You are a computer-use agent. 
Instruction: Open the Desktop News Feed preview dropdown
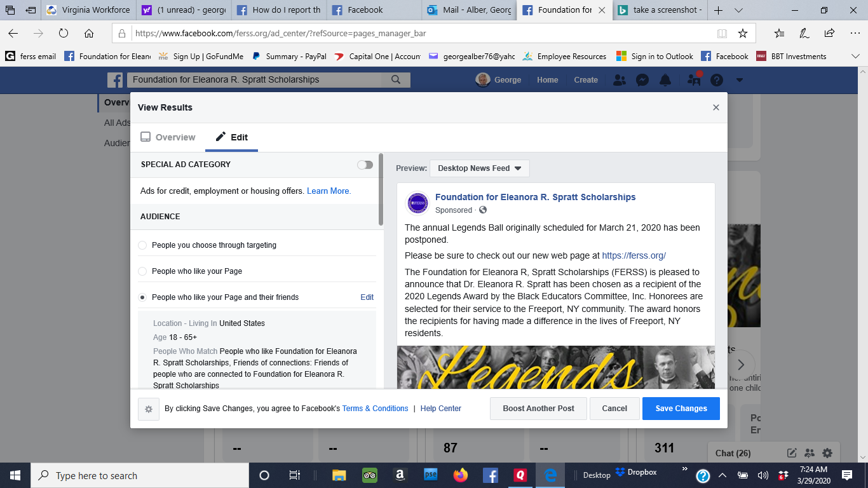click(480, 168)
